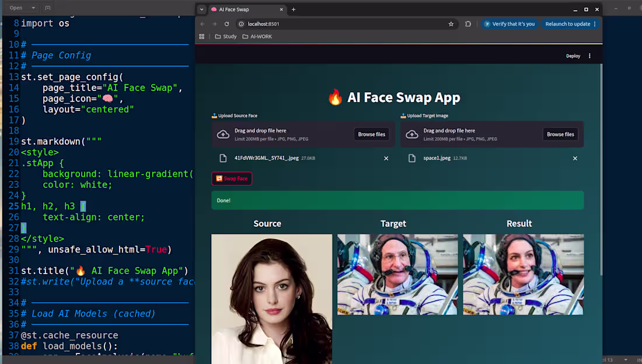
Task: Click the cloud upload icon under Upload Source Face
Action: [x=222, y=134]
